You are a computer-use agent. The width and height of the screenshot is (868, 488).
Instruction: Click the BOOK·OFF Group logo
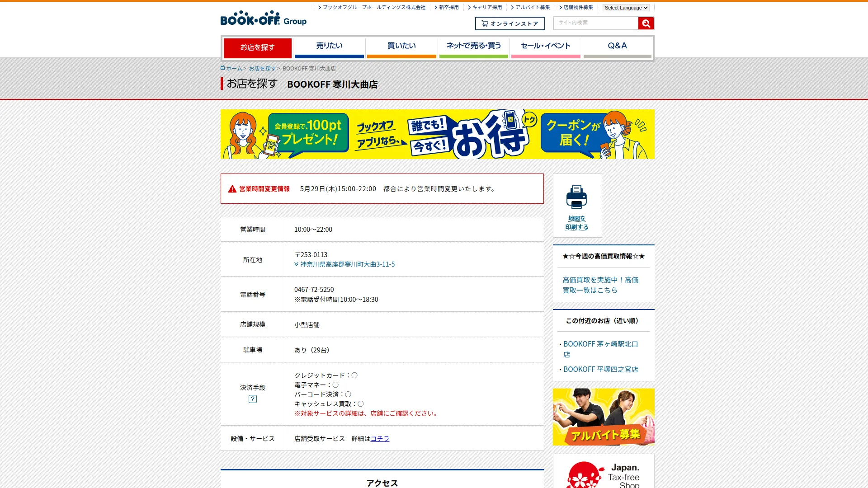click(x=263, y=19)
